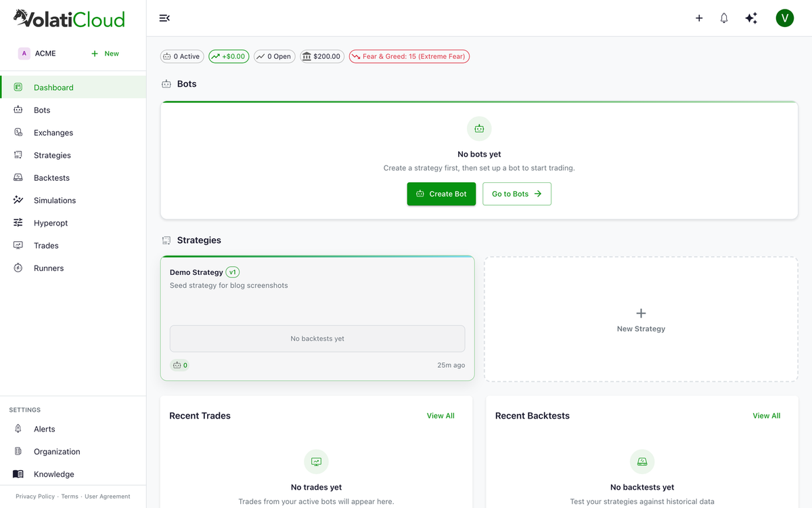Collapse the sidebar with the menu toggle icon

(x=164, y=18)
